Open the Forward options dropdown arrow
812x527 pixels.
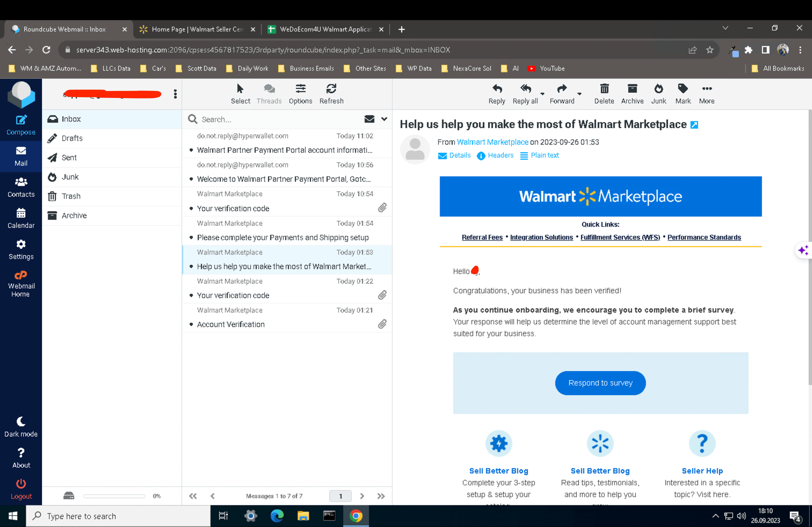pos(579,94)
